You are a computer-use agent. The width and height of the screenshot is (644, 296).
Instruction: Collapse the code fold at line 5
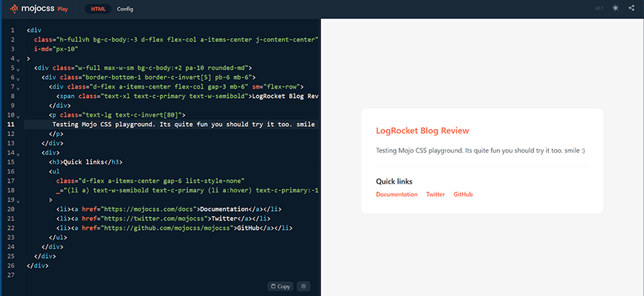(18, 69)
